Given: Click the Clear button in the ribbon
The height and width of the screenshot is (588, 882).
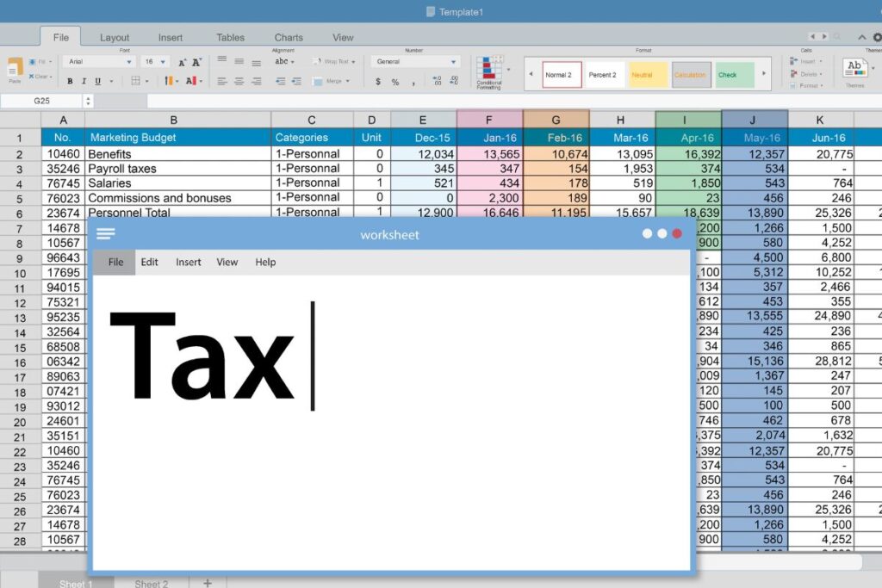Looking at the screenshot, I should point(40,77).
